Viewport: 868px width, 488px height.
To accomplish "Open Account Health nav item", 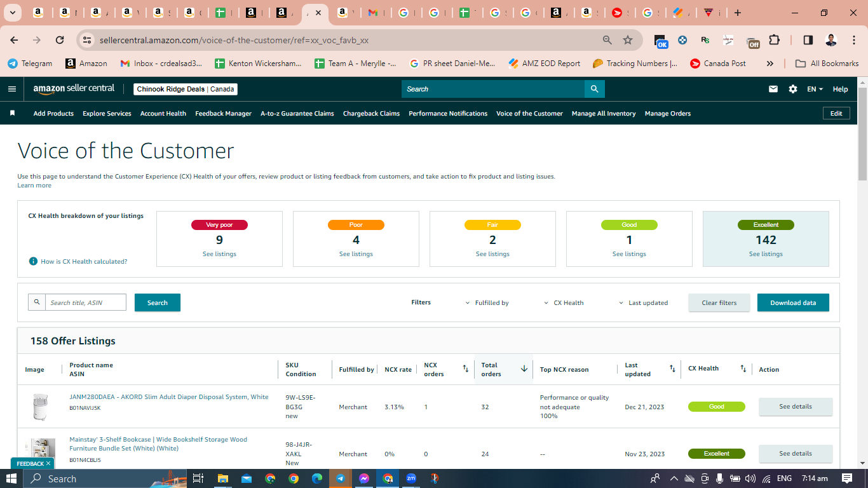I will [x=163, y=114].
